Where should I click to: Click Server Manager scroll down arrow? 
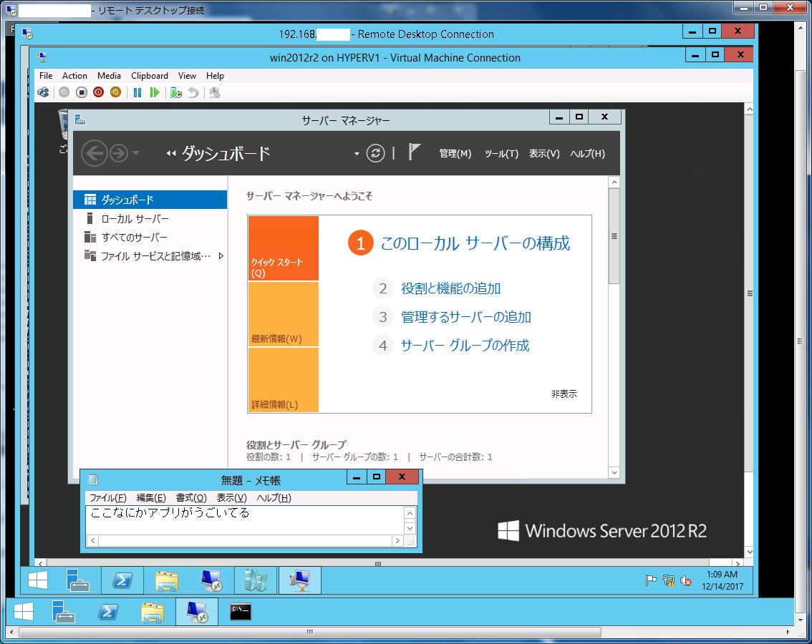614,472
